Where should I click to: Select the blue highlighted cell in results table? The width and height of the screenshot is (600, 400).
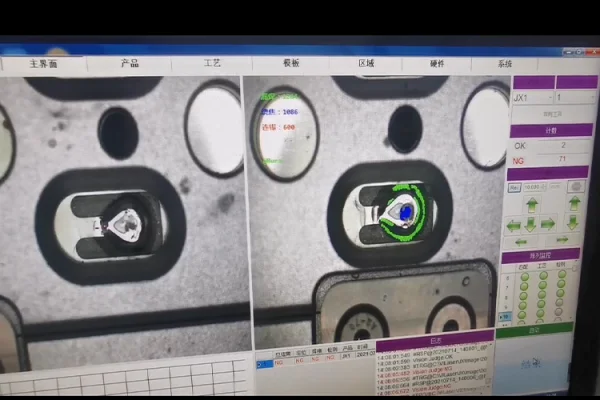coord(264,364)
